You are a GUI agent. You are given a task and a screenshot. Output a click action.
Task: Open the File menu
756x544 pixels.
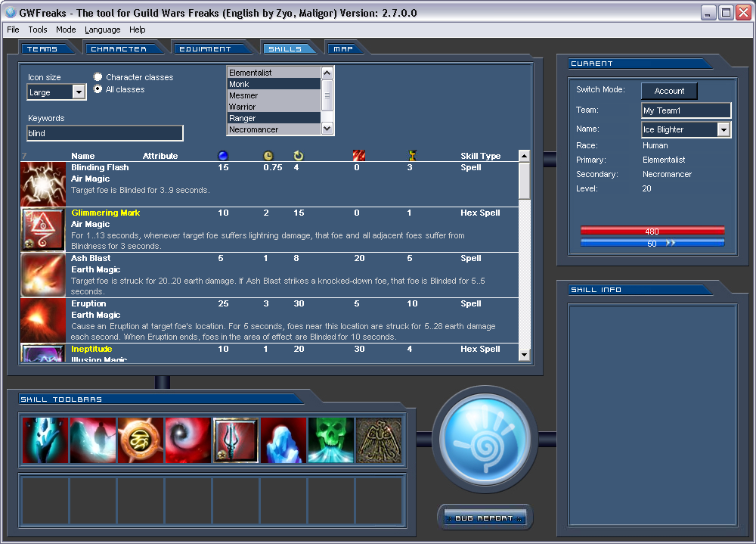tap(13, 30)
